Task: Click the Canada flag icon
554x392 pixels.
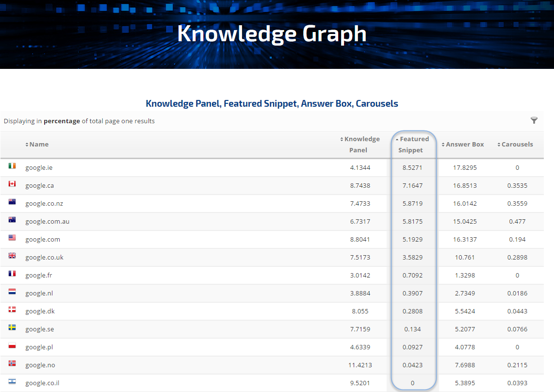Action: point(12,184)
